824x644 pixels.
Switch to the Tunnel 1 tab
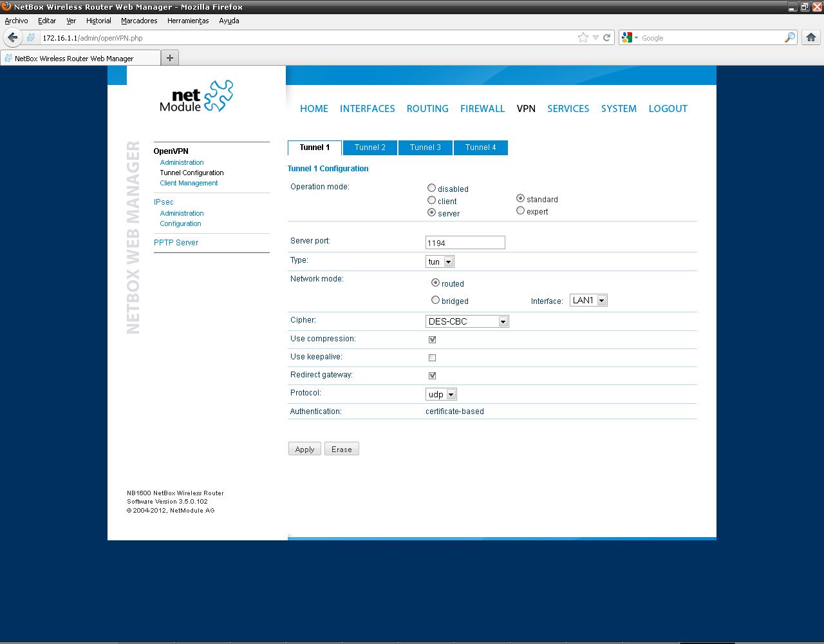pos(315,147)
